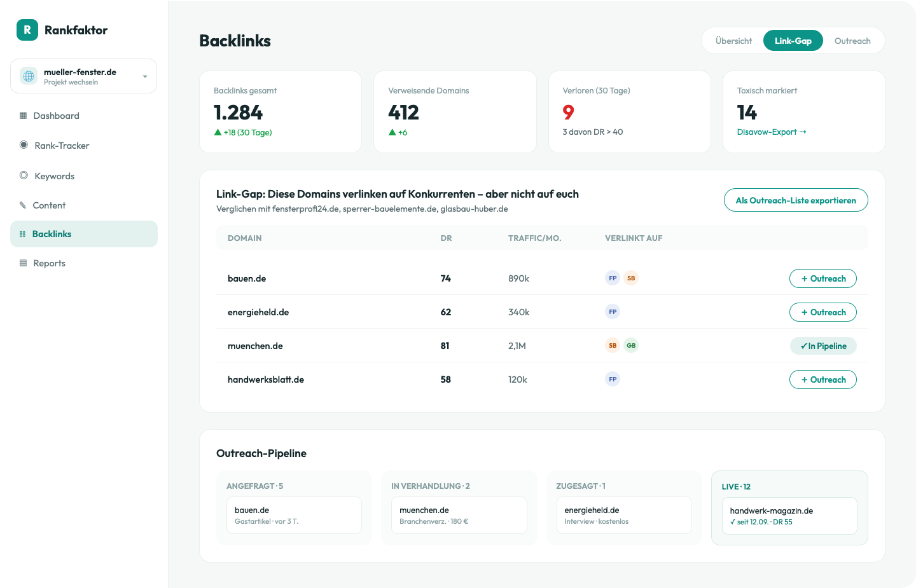This screenshot has width=916, height=588.
Task: Open the project switcher dropdown arrow
Action: click(x=145, y=77)
